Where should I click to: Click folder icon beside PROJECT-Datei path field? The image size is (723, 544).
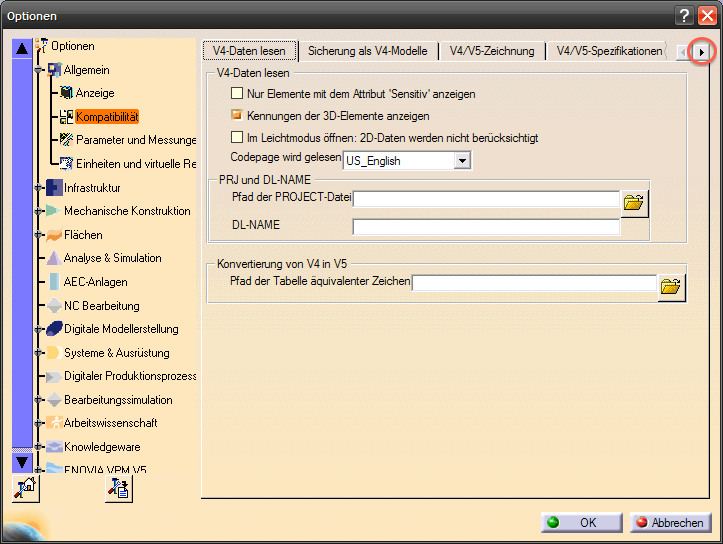point(634,202)
